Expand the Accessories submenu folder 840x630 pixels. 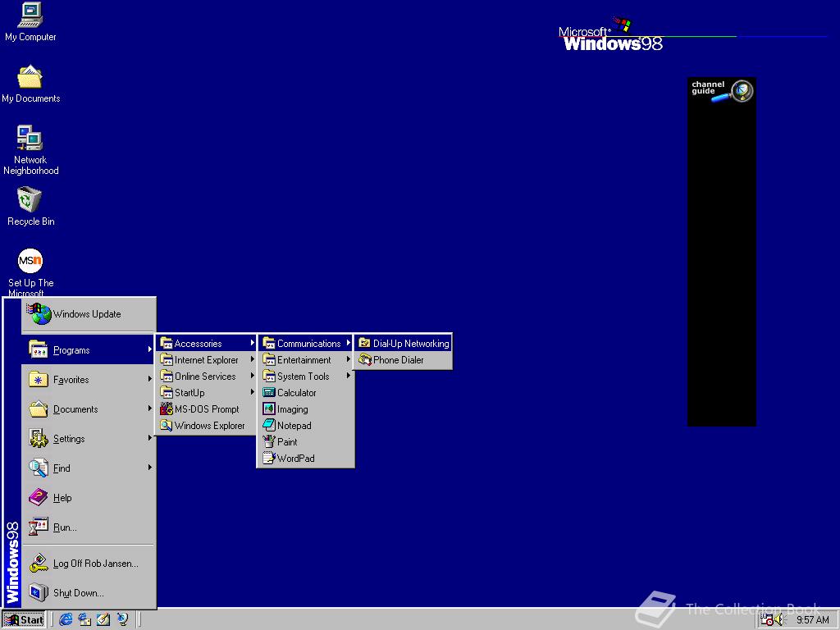point(207,344)
